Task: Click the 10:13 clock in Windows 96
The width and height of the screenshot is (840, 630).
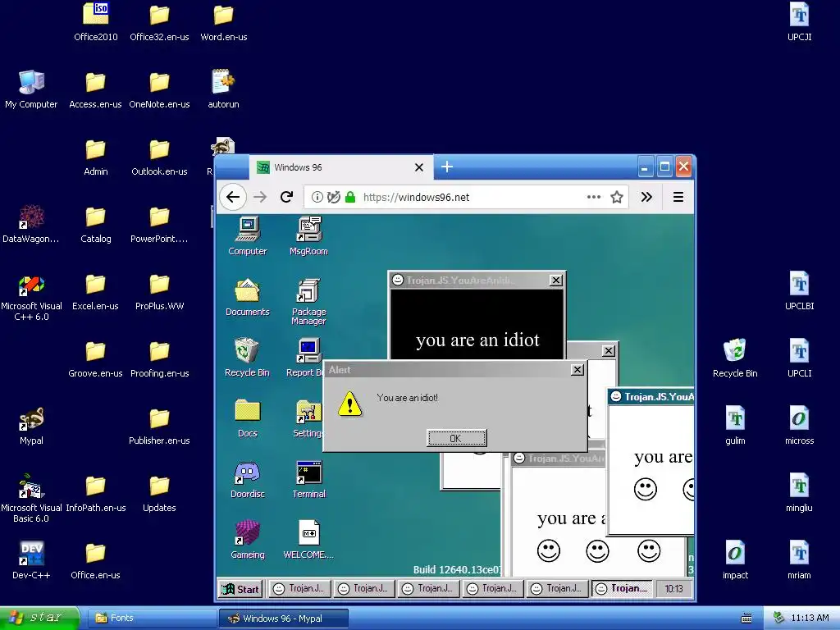Action: [x=674, y=589]
